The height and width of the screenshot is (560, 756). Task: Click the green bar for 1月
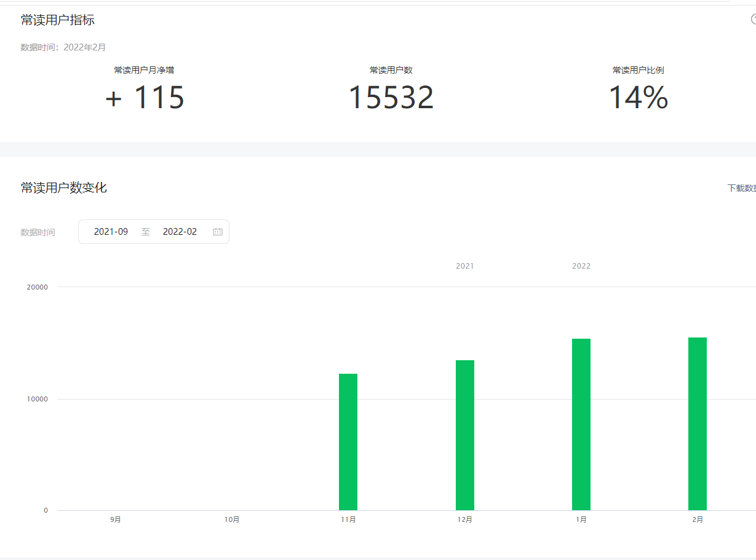click(581, 424)
